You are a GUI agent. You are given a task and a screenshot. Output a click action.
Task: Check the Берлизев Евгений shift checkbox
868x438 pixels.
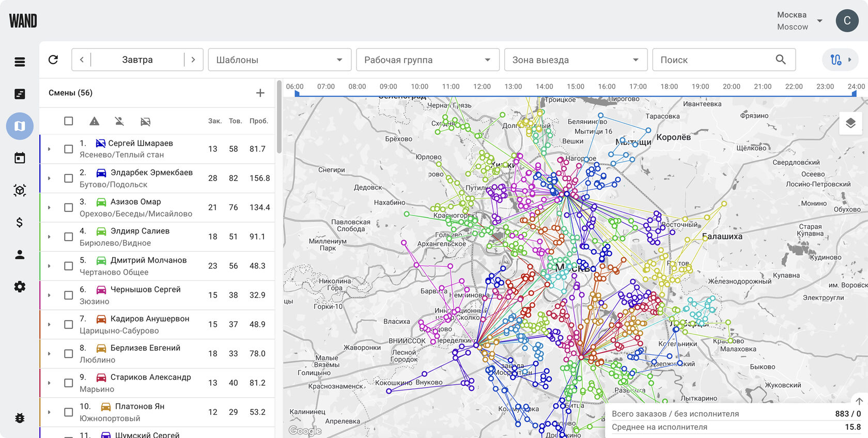click(x=68, y=354)
